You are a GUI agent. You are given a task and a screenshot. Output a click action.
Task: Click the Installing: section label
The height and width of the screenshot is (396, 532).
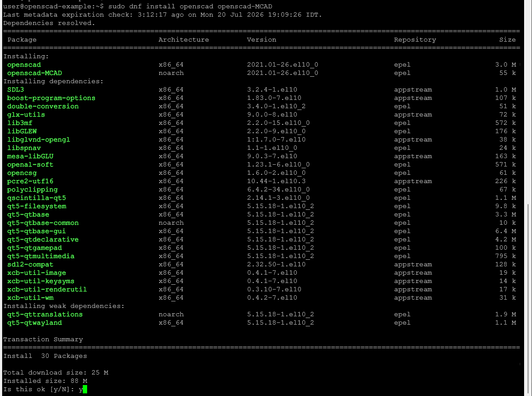[26, 57]
